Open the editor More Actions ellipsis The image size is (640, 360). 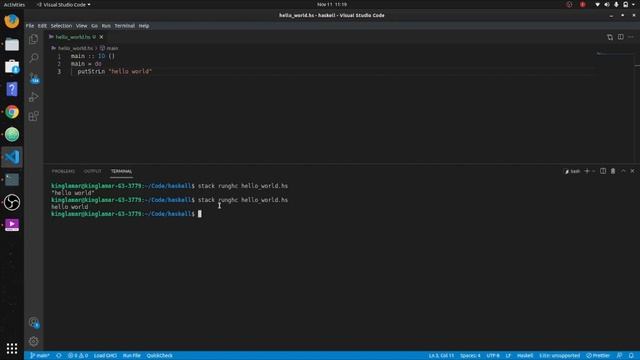(631, 37)
